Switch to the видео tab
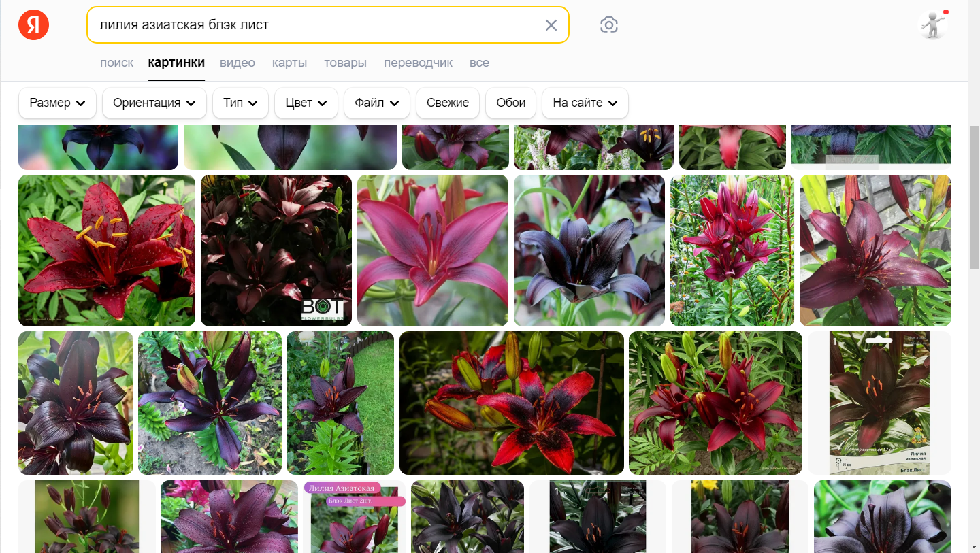The image size is (980, 553). point(238,63)
